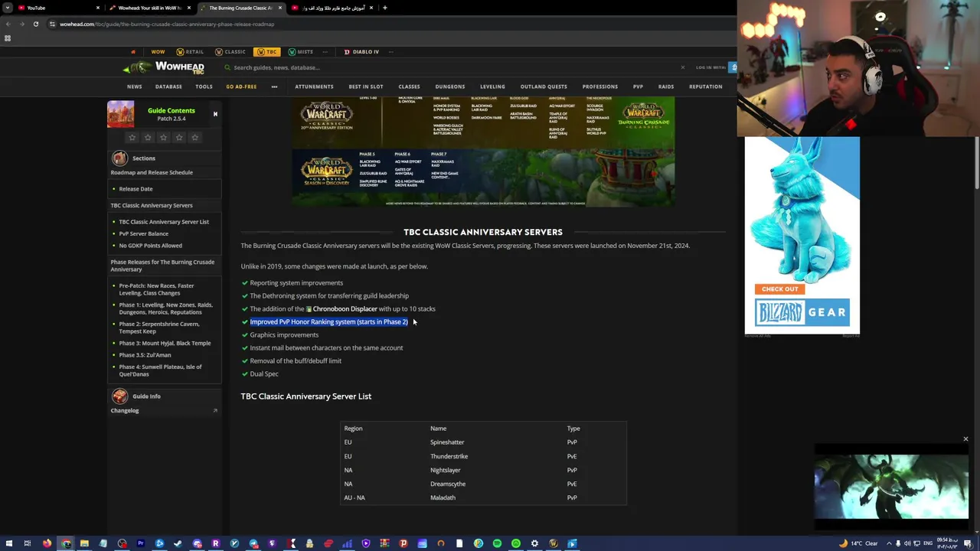The height and width of the screenshot is (551, 980).
Task: Open Firefox from the taskbar
Action: click(47, 543)
